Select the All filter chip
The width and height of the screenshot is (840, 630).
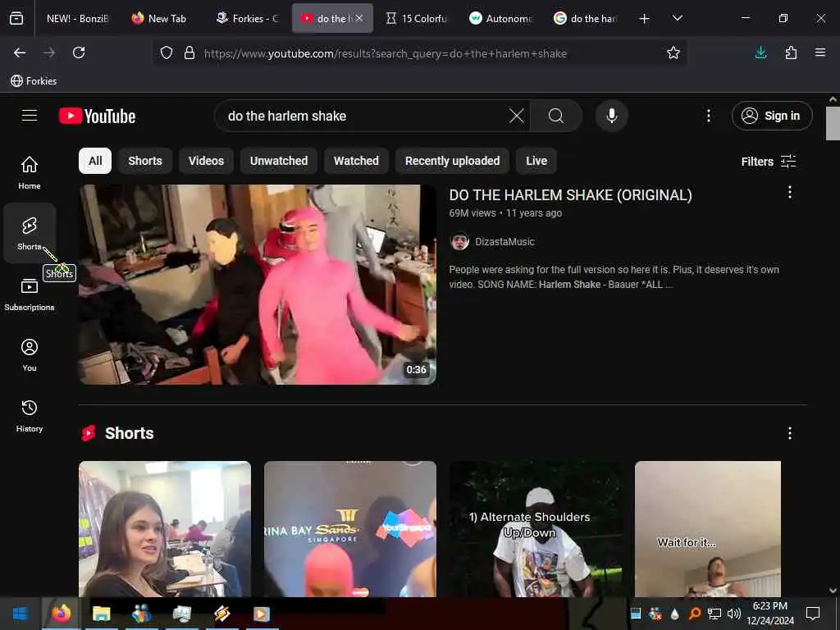[95, 161]
